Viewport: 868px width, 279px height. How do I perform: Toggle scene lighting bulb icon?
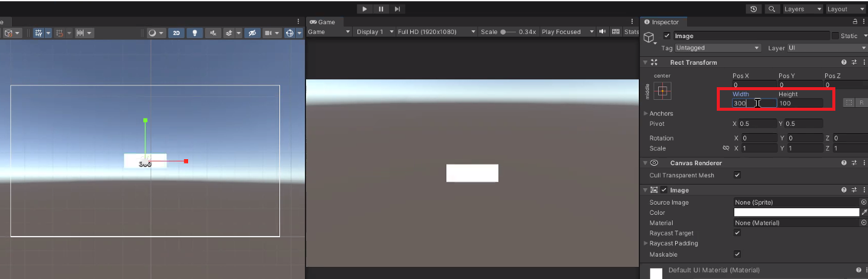click(x=194, y=33)
